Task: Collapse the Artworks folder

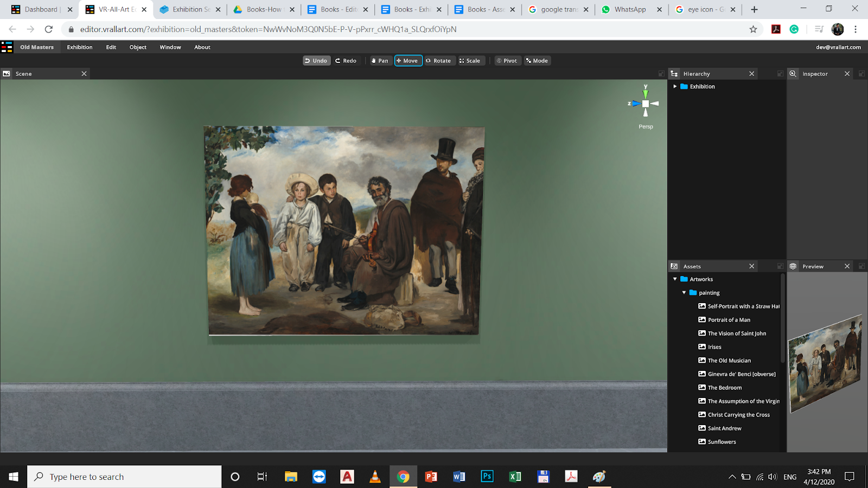Action: 675,279
